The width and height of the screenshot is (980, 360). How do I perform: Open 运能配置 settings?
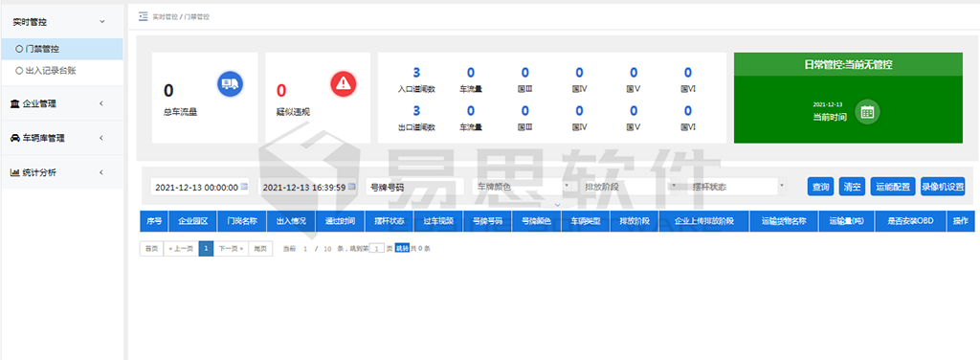(893, 187)
